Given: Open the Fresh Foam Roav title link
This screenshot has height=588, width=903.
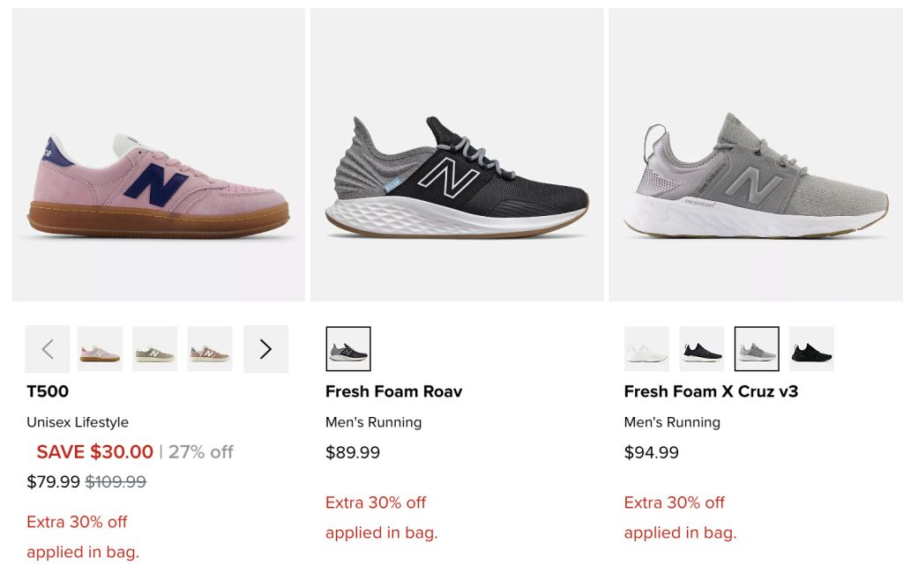Looking at the screenshot, I should click(394, 391).
